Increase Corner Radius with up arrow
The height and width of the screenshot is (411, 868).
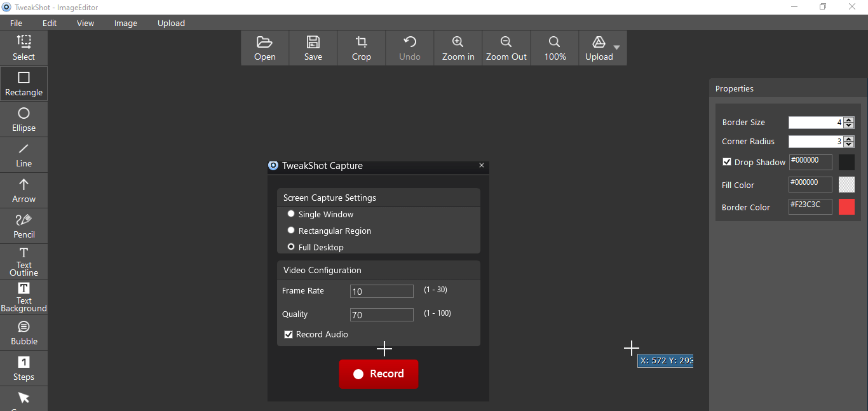[849, 138]
